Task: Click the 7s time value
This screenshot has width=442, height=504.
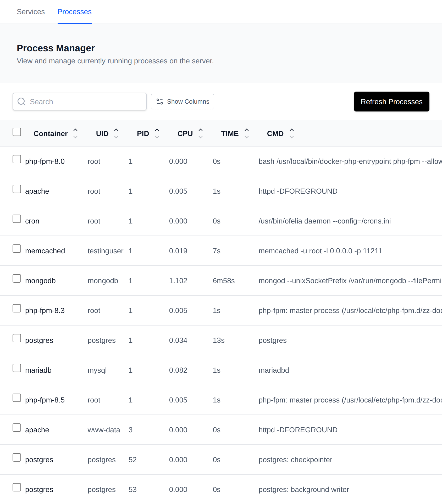Action: 217,251
